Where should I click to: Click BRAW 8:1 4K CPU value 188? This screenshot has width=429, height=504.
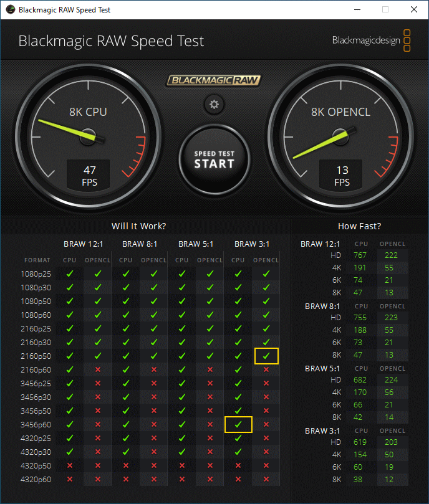point(360,330)
